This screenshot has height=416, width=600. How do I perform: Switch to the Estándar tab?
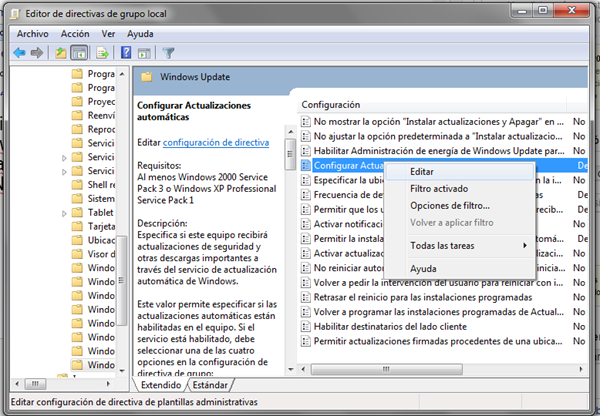[208, 384]
